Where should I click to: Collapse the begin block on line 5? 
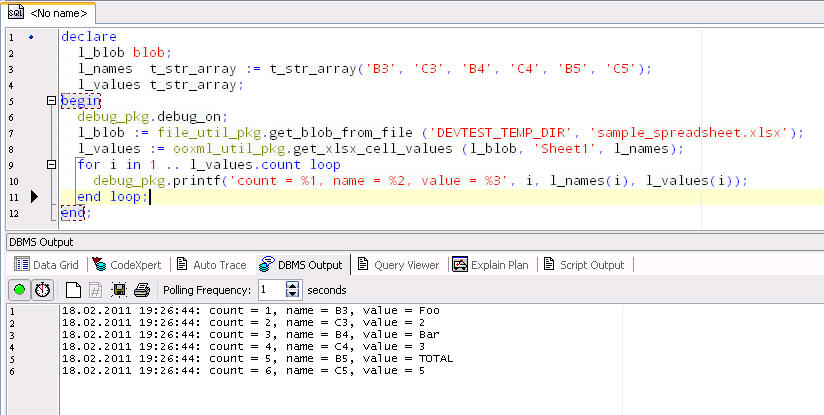point(52,100)
